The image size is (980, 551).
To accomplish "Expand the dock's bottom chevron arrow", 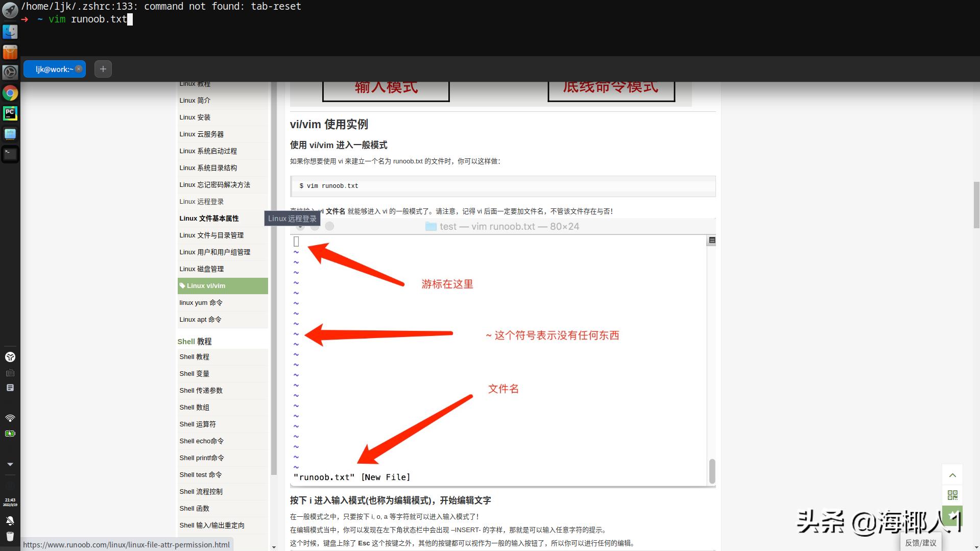I will 10,464.
